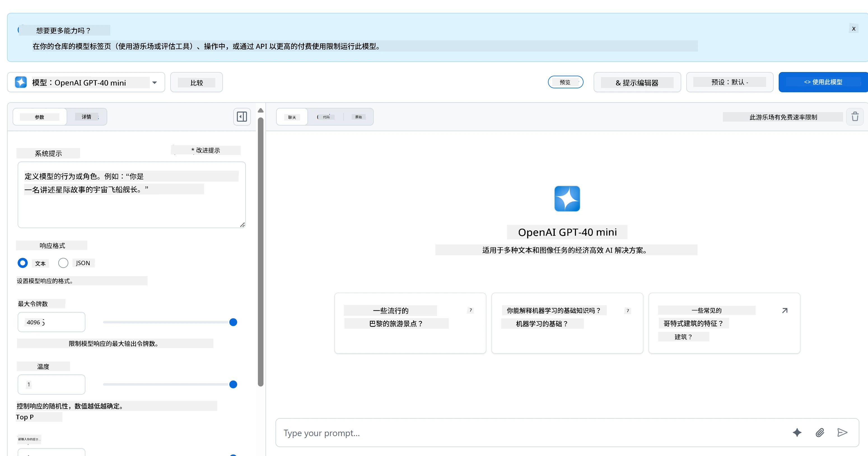This screenshot has width=868, height=456.
Task: Click the max tokens 4096 input
Action: click(51, 322)
